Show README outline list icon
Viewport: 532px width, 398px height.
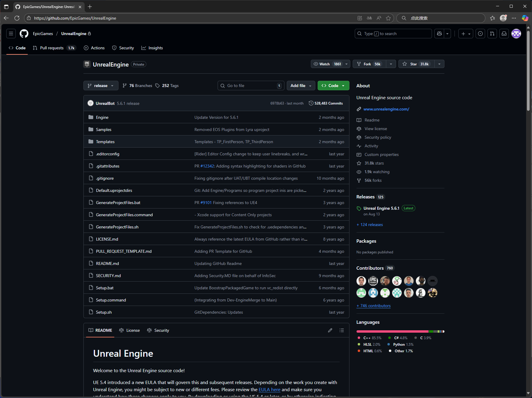coord(342,330)
